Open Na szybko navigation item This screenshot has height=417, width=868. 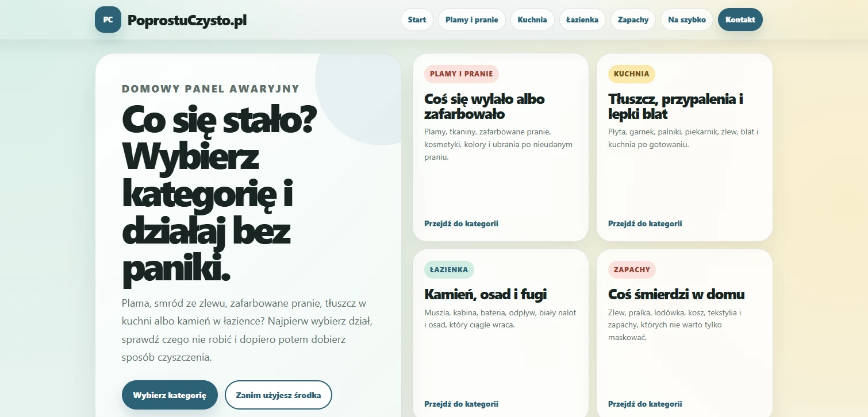(687, 20)
